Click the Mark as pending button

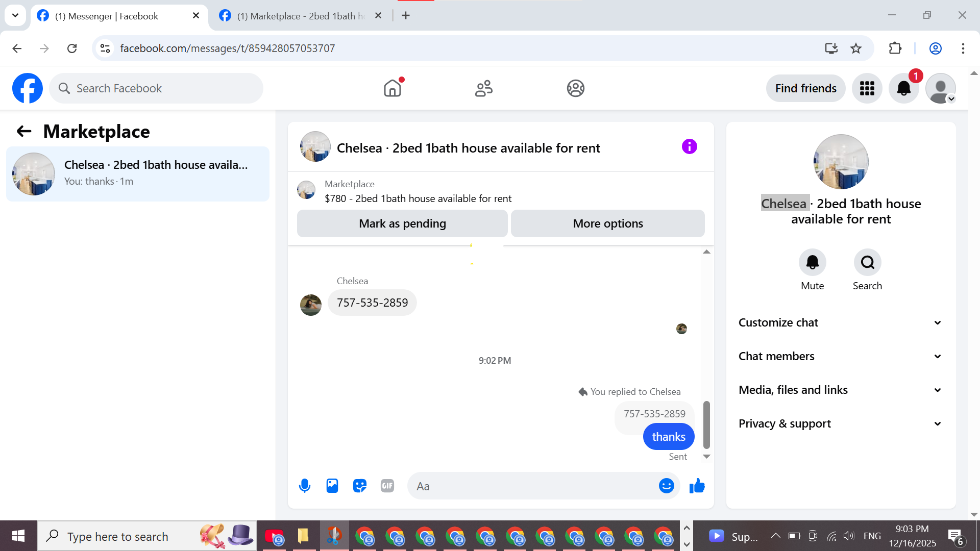pos(402,223)
